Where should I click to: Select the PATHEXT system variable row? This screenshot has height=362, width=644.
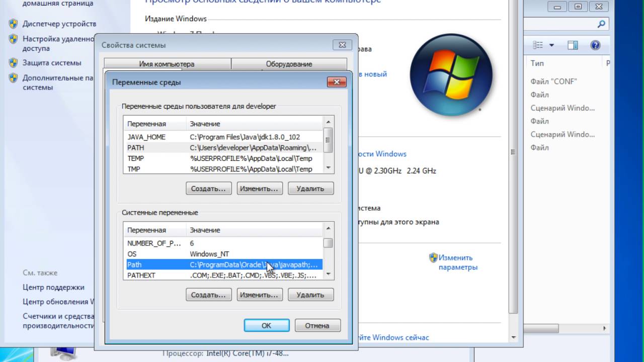pyautogui.click(x=223, y=275)
